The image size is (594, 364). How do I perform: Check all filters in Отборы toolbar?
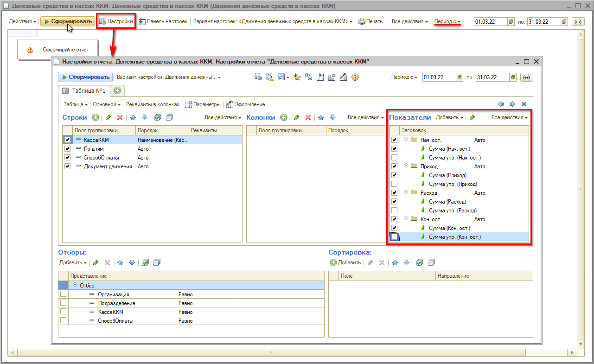click(145, 262)
